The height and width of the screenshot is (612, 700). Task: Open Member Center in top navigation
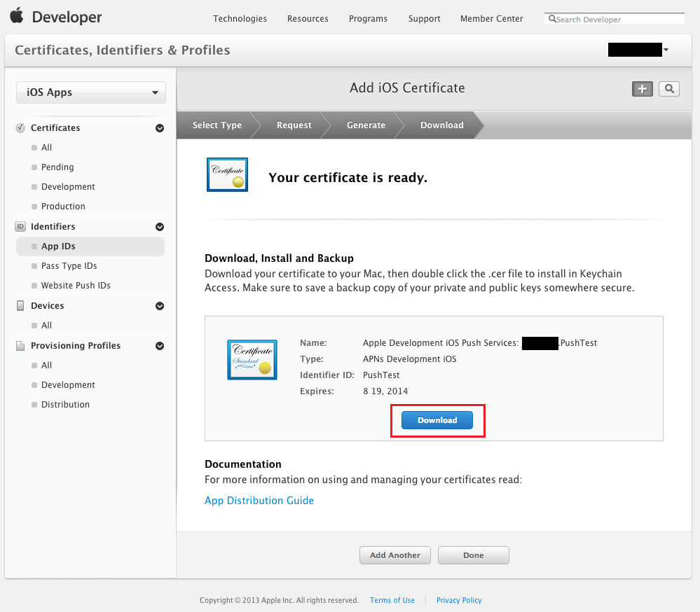pyautogui.click(x=491, y=19)
